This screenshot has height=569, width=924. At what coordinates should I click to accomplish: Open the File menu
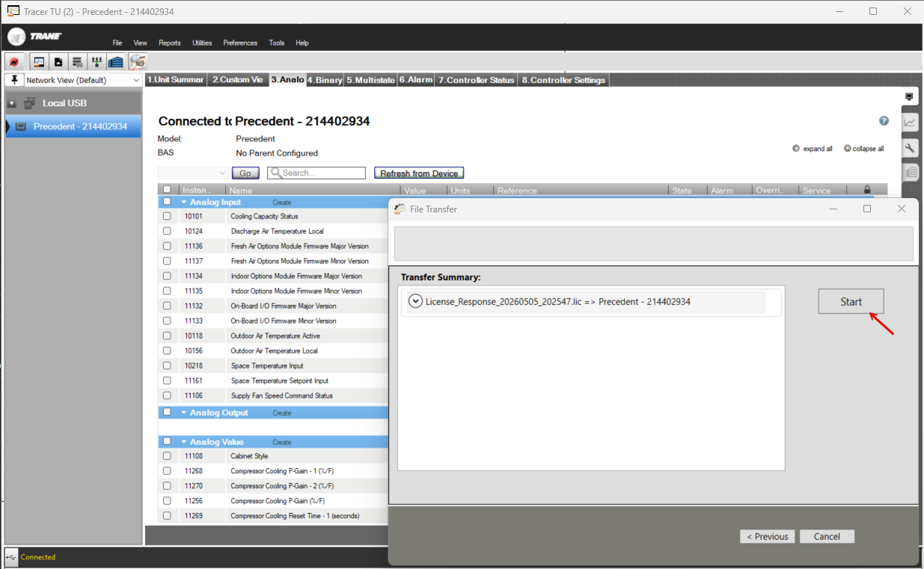click(x=117, y=43)
